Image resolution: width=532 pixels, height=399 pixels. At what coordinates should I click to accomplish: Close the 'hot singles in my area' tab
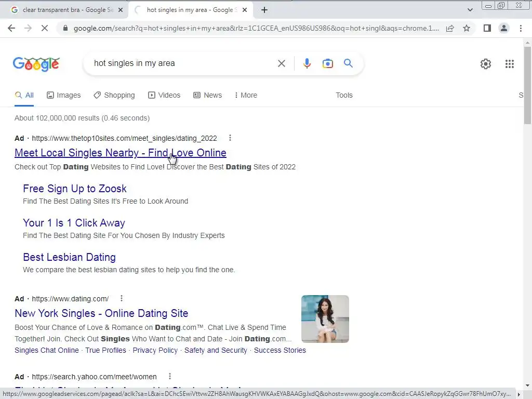(245, 10)
